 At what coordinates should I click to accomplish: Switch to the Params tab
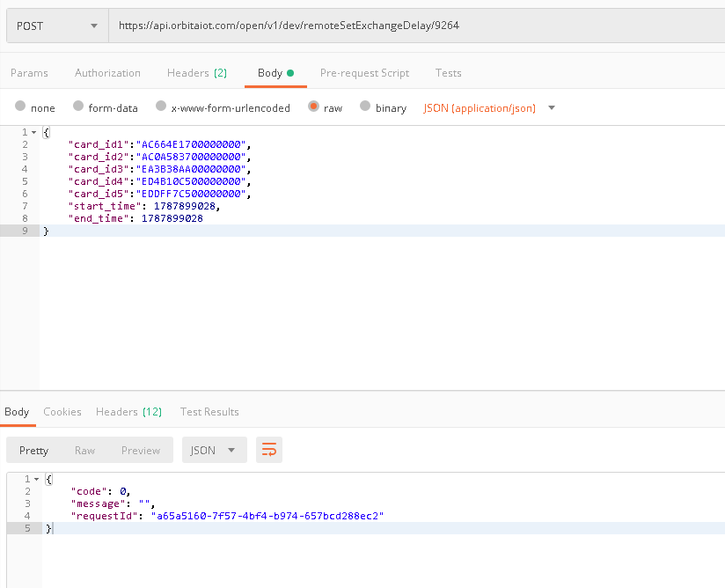point(29,73)
